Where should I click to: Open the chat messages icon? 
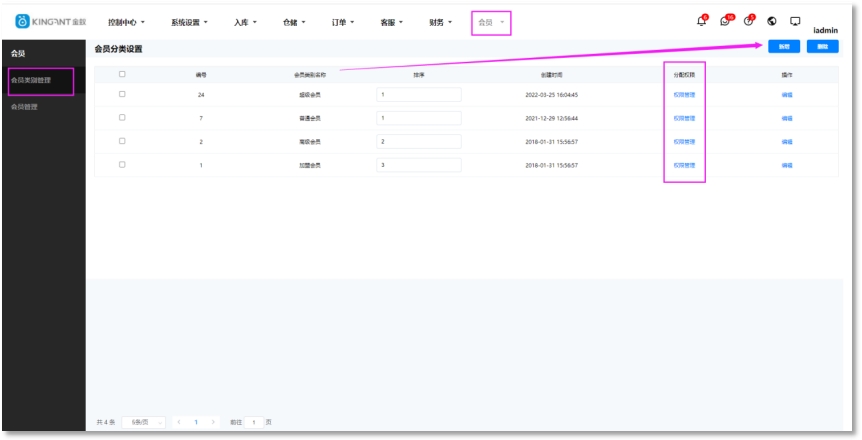pos(725,21)
